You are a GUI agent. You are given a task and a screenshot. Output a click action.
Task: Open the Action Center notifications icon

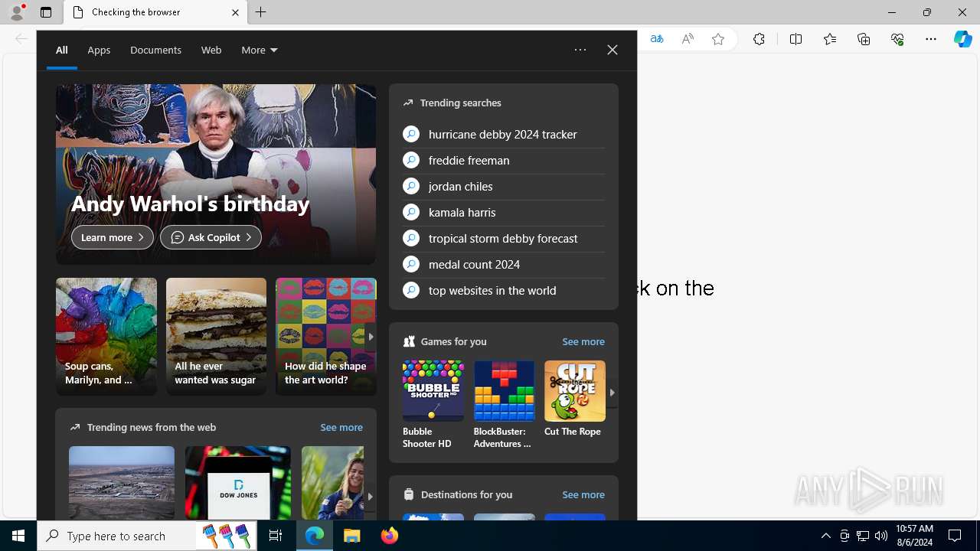click(955, 536)
